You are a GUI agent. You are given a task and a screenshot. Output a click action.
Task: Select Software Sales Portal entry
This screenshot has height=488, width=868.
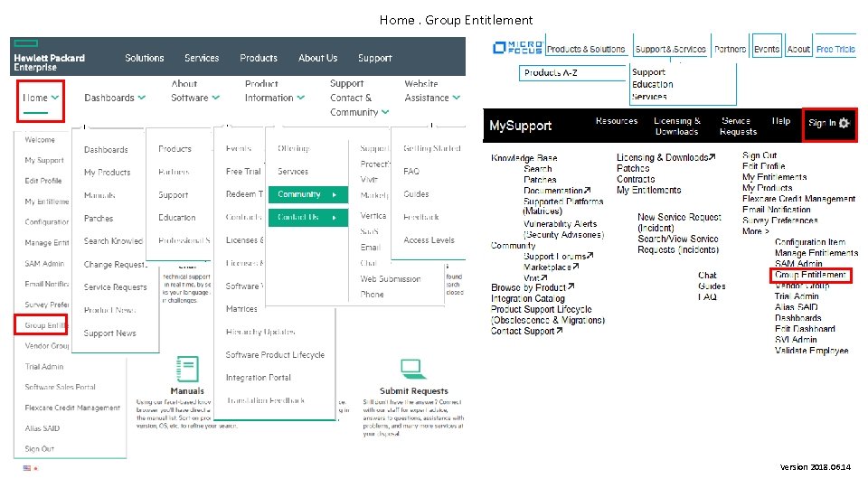point(60,388)
